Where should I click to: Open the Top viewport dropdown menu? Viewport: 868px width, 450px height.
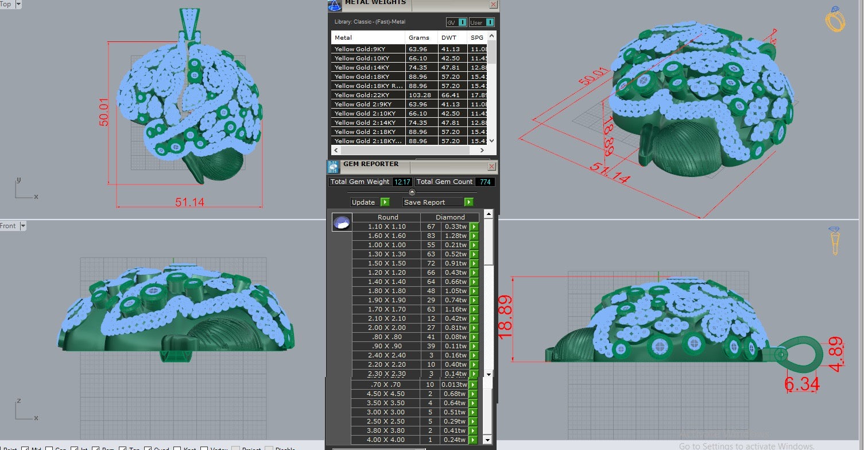pyautogui.click(x=18, y=4)
